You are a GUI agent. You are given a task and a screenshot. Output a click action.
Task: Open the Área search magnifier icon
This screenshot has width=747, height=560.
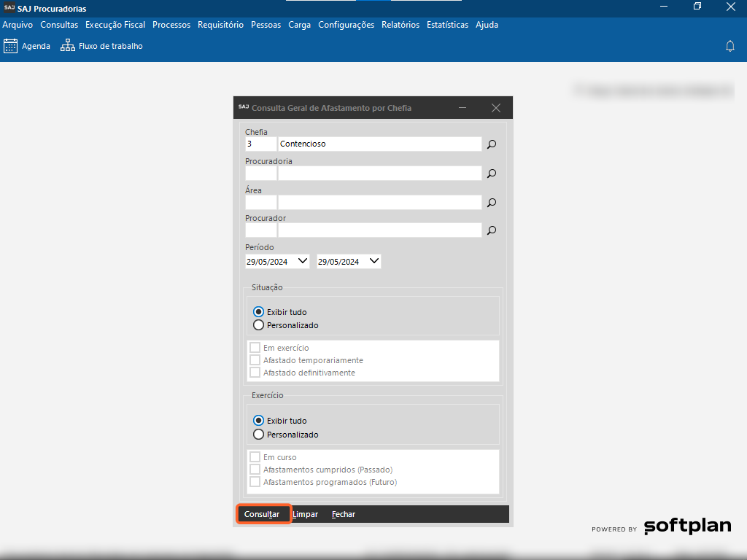[x=492, y=203]
